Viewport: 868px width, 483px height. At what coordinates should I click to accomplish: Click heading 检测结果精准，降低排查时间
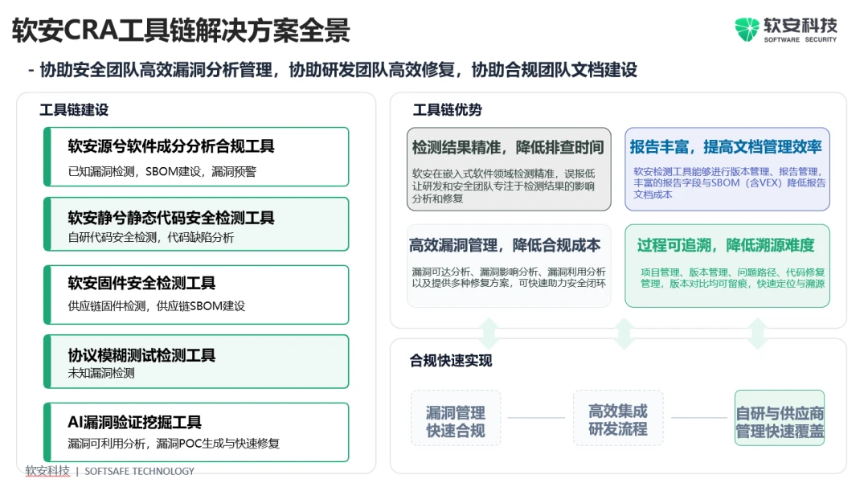[x=508, y=147]
